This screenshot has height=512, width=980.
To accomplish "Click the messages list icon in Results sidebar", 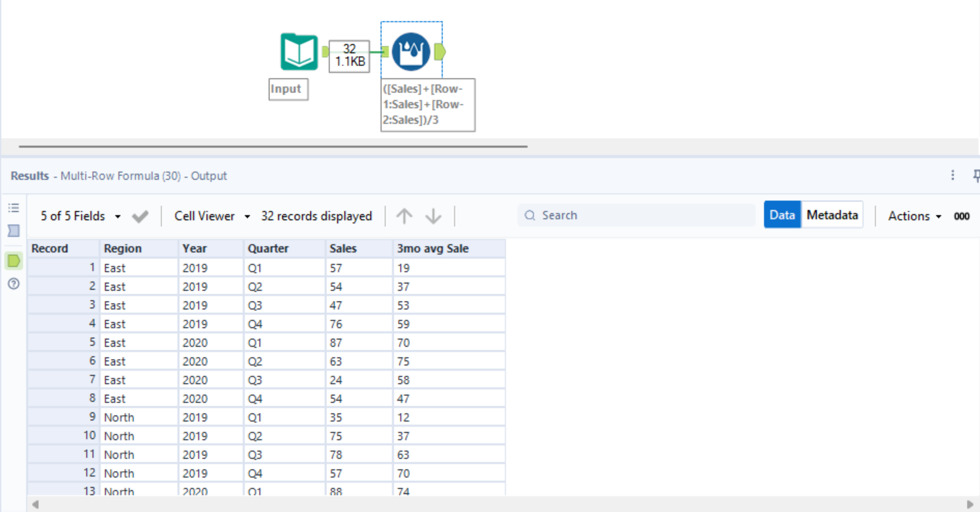I will [14, 207].
